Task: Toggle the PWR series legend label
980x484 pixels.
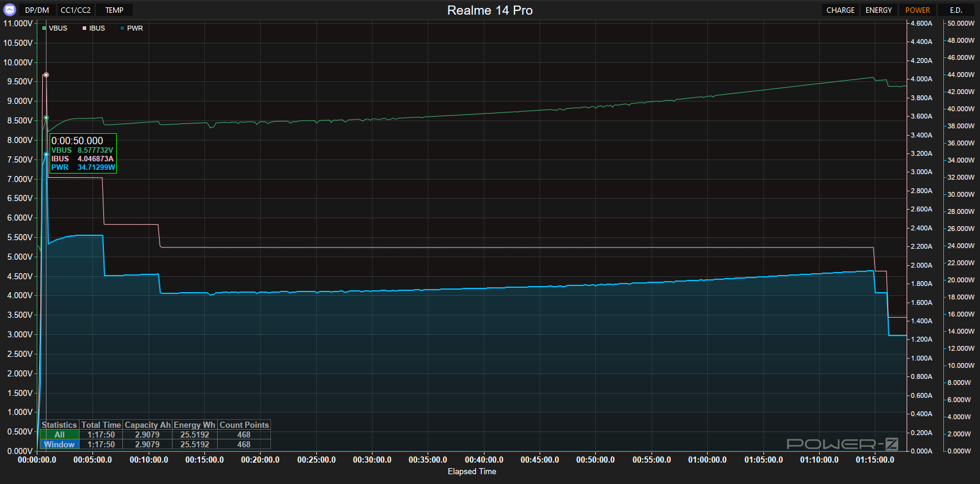Action: [135, 29]
